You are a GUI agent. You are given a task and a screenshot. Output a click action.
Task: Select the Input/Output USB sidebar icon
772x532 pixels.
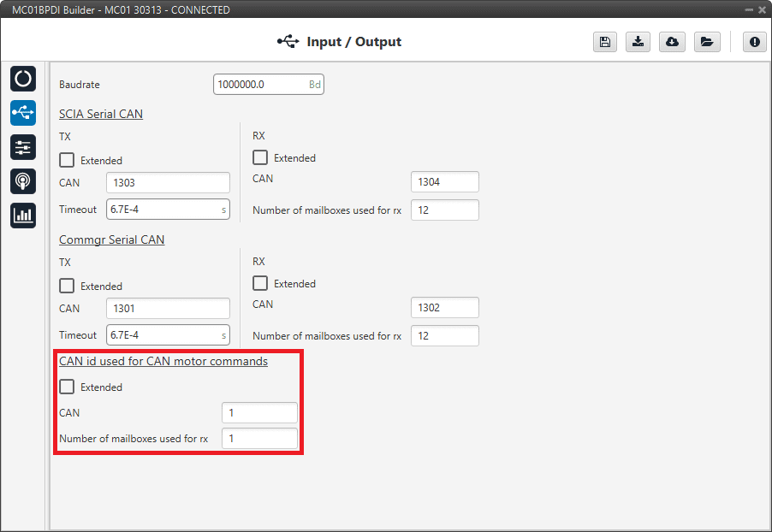click(x=22, y=113)
